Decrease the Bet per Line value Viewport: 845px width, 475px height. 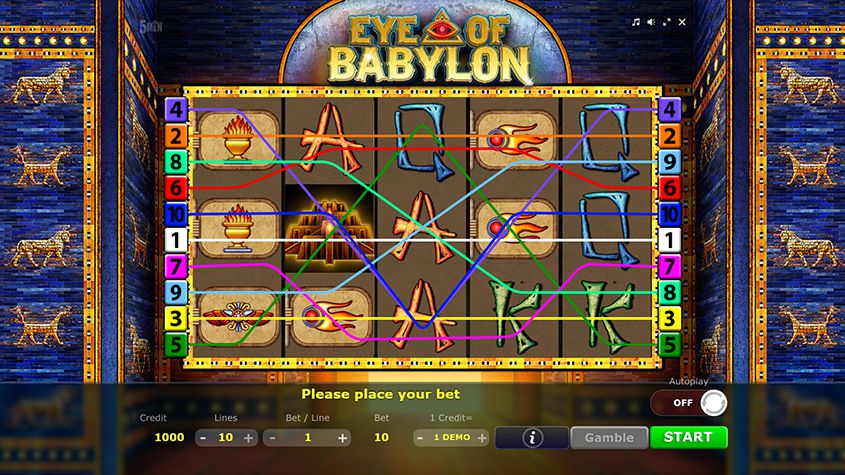click(272, 438)
